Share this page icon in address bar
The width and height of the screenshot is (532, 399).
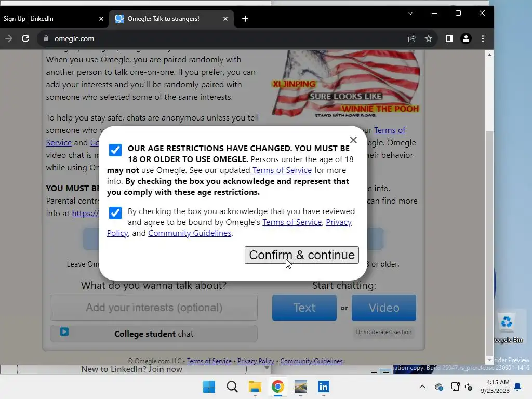[x=412, y=38]
